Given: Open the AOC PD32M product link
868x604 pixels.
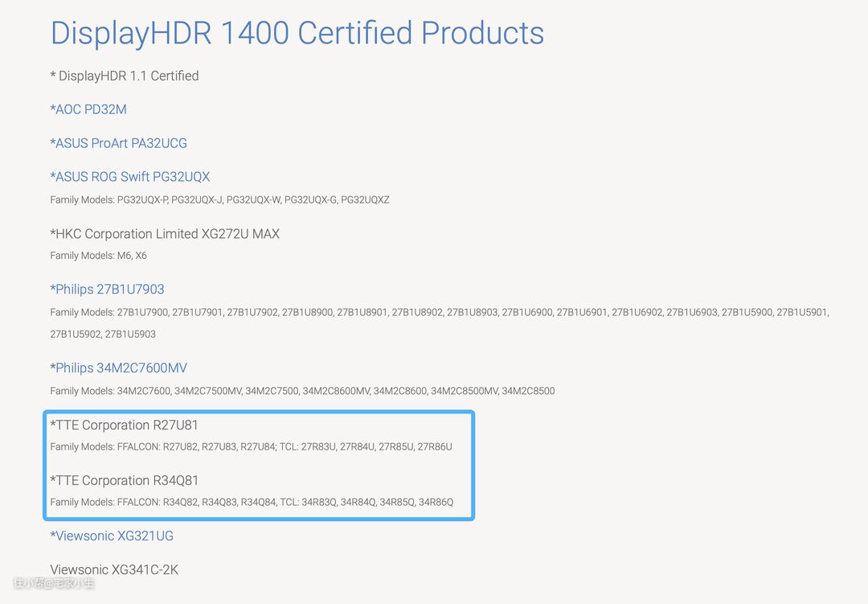Looking at the screenshot, I should coord(88,109).
